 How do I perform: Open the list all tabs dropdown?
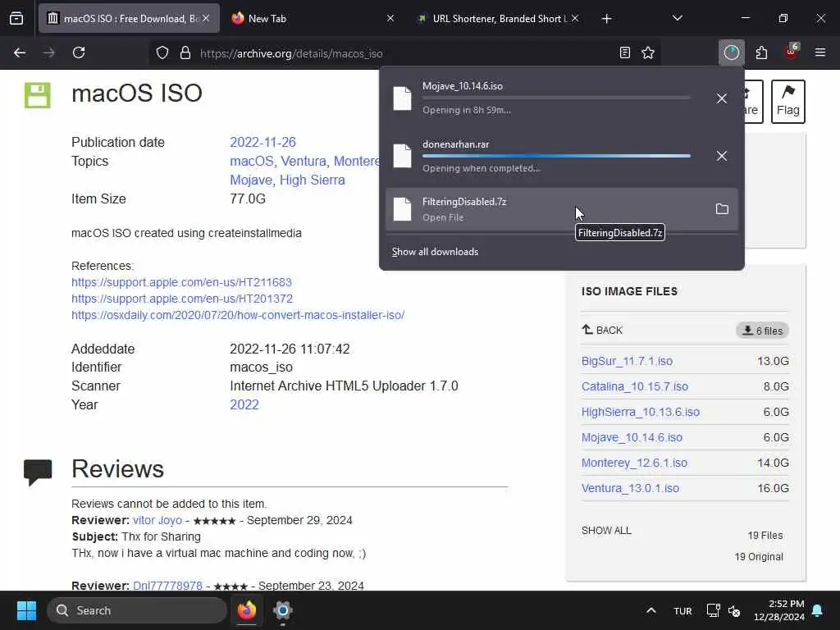tap(677, 18)
